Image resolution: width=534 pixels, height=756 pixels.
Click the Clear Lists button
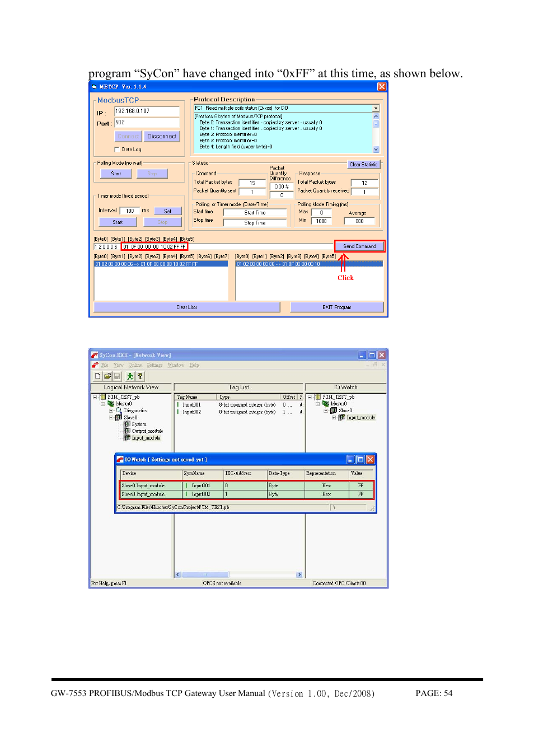pyautogui.click(x=187, y=307)
